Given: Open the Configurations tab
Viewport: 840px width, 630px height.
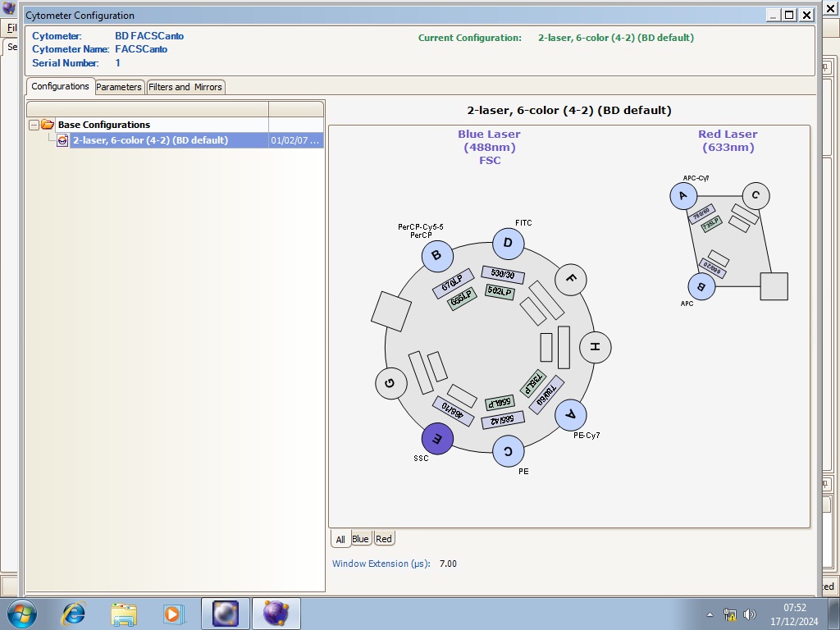Looking at the screenshot, I should (61, 86).
